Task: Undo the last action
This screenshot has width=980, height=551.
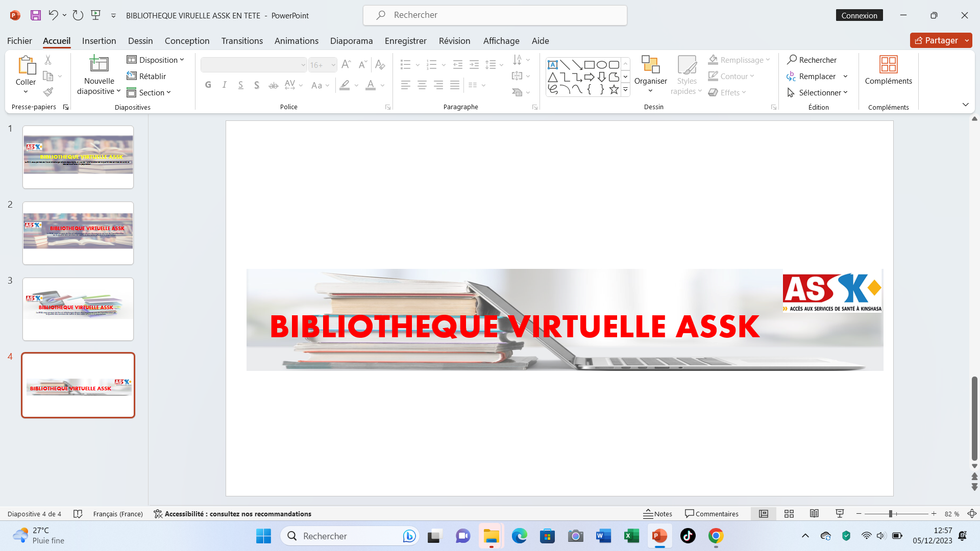Action: 53,15
